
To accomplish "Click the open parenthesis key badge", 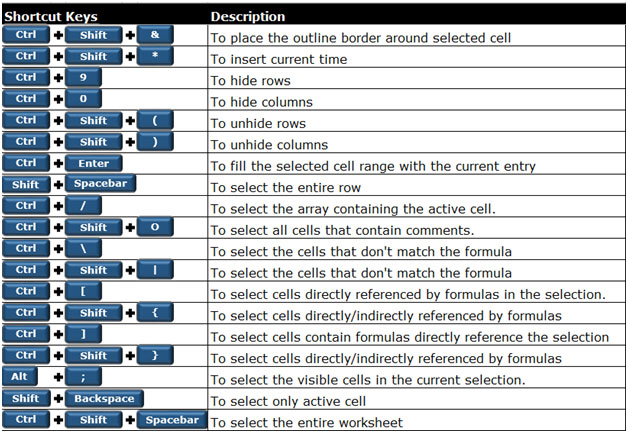I will pyautogui.click(x=155, y=120).
